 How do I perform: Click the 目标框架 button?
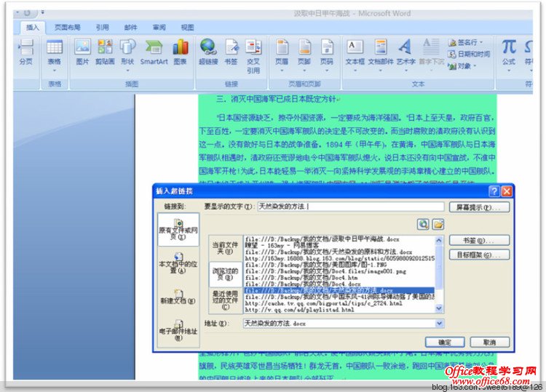(x=479, y=255)
